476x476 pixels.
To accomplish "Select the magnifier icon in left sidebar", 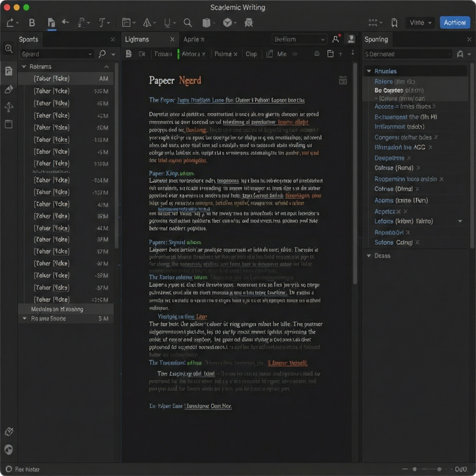I will [9, 48].
